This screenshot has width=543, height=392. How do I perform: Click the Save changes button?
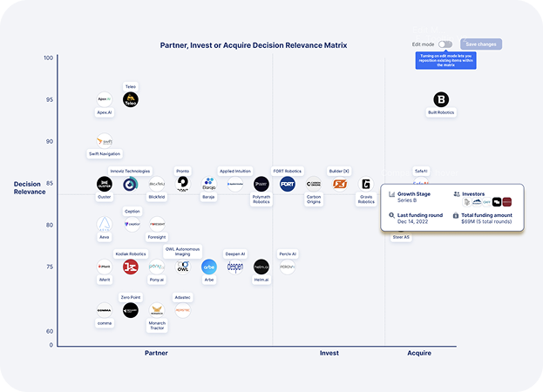[x=481, y=44]
